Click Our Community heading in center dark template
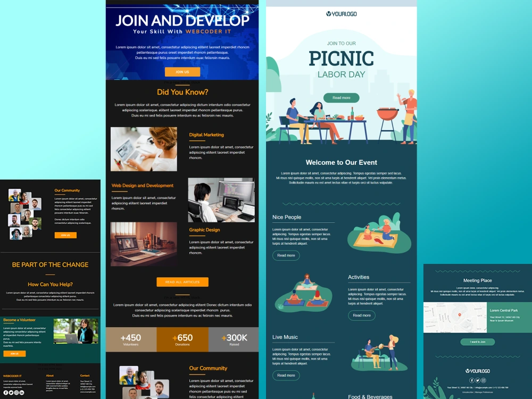Image resolution: width=532 pixels, height=399 pixels. [x=208, y=368]
